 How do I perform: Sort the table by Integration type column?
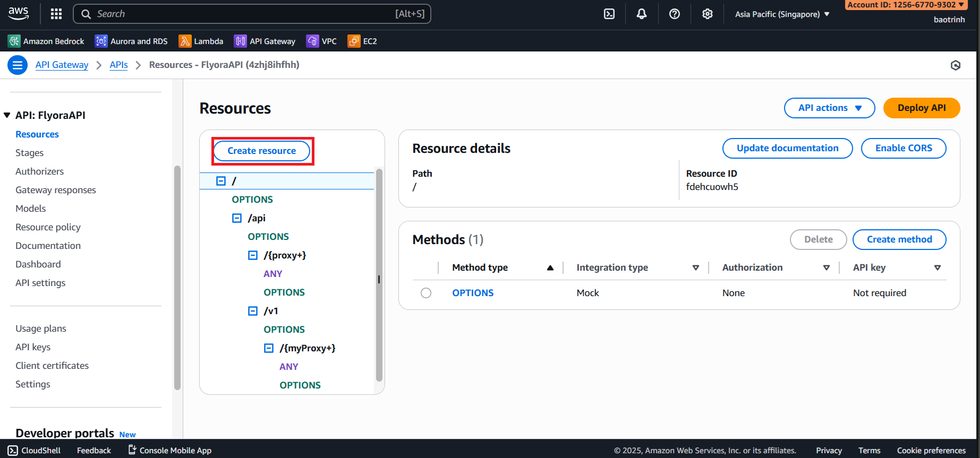(695, 267)
